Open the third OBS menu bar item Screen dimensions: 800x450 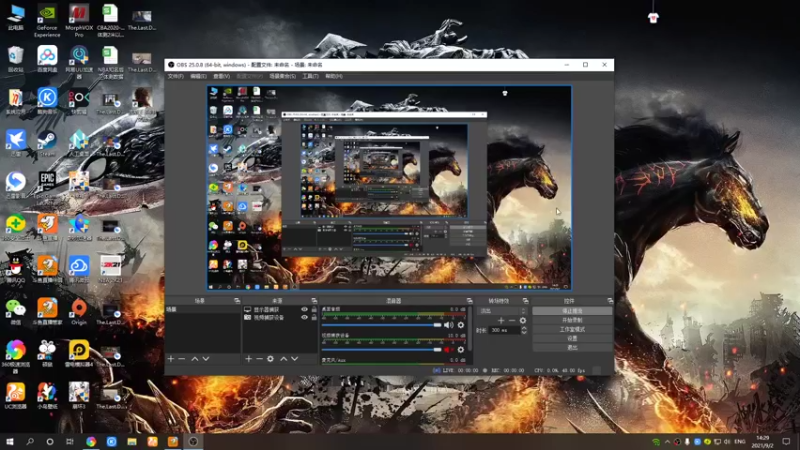pos(221,76)
